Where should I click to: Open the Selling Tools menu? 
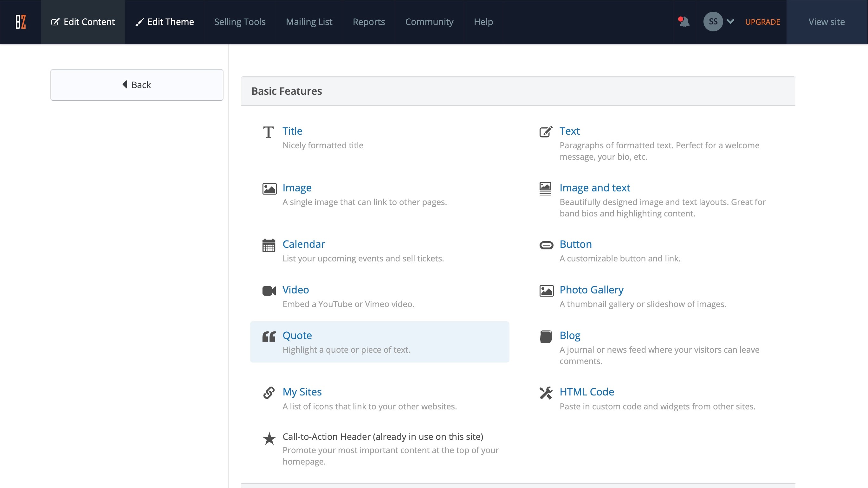240,22
